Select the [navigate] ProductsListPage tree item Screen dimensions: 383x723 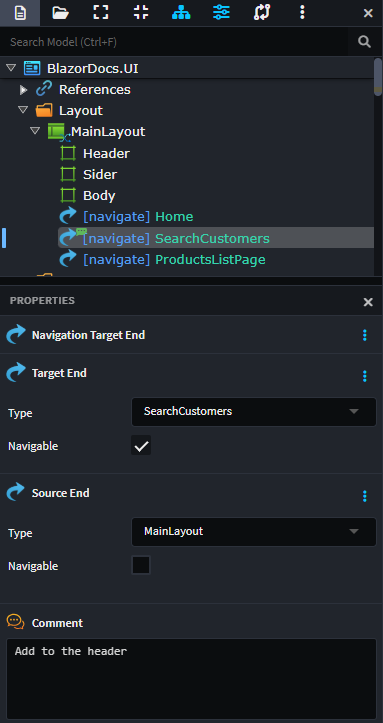tap(174, 259)
